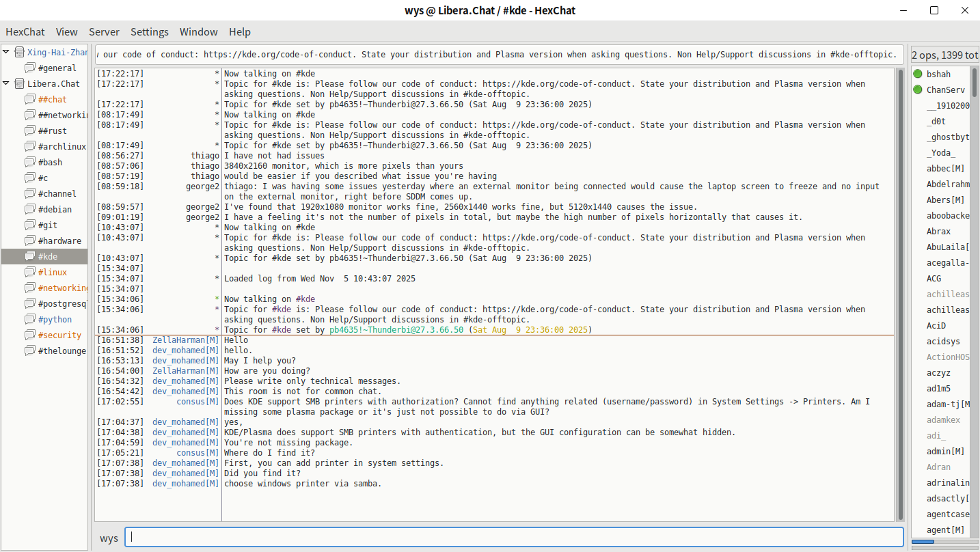Click the #hardware channel icon
This screenshot has height=552, width=980.
pyautogui.click(x=30, y=240)
